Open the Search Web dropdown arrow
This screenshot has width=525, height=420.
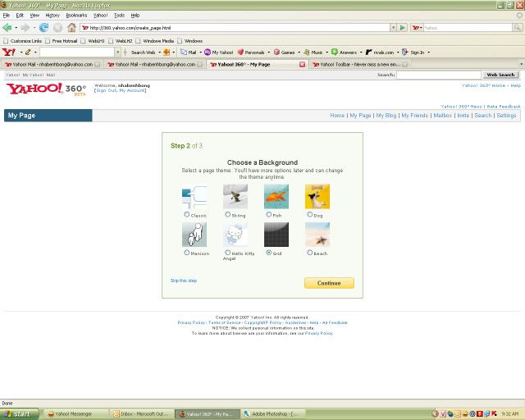(159, 52)
